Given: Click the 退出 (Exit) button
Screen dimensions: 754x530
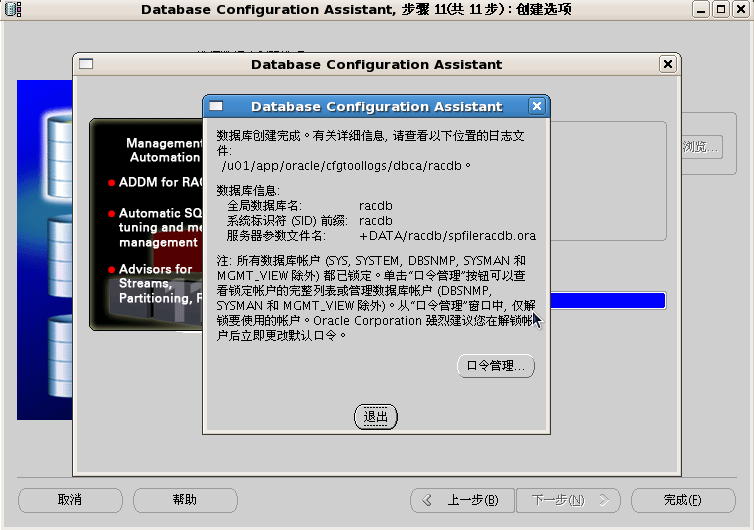Looking at the screenshot, I should [x=376, y=416].
